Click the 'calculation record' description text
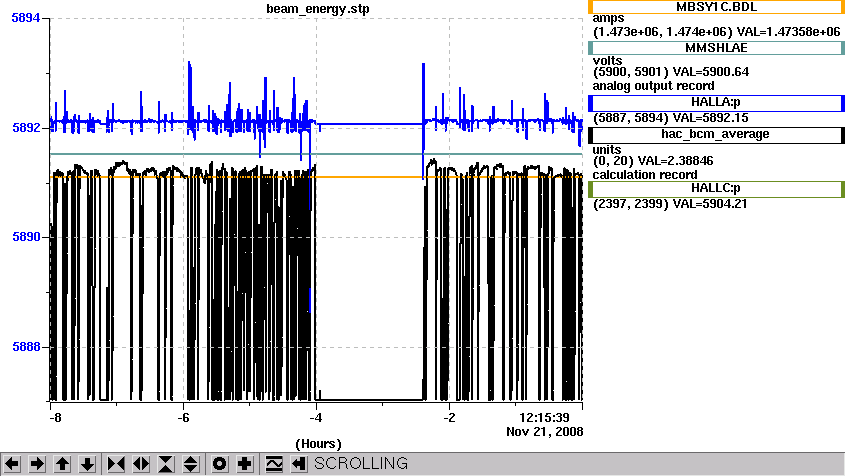 [x=645, y=175]
